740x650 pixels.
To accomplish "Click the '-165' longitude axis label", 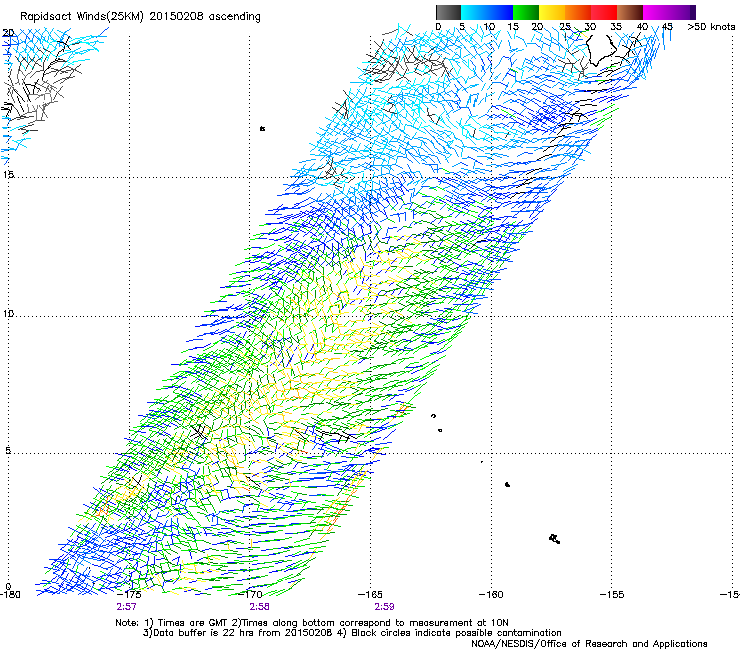I will tap(370, 594).
